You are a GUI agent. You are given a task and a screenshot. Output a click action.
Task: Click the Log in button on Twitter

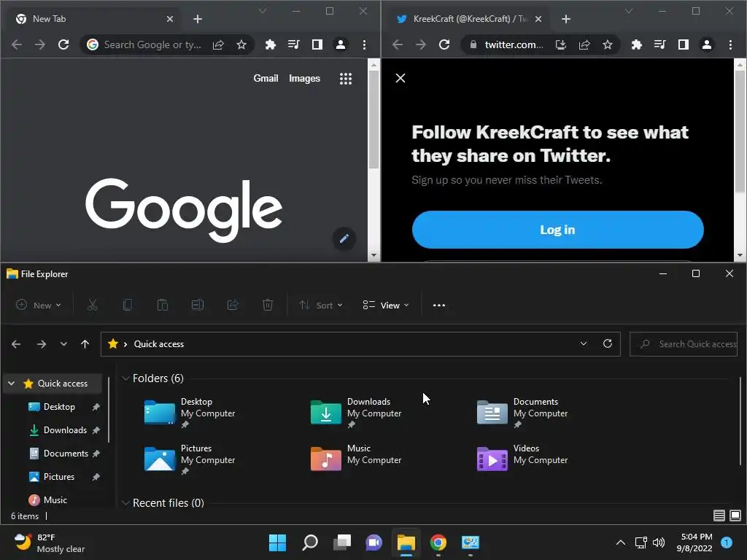coord(557,230)
